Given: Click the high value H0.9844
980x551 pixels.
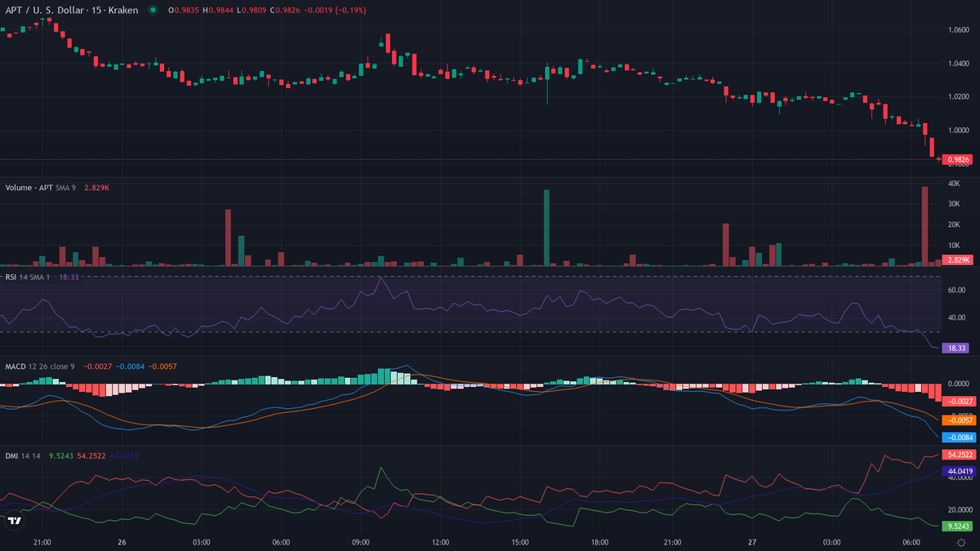Looking at the screenshot, I should click(x=216, y=10).
